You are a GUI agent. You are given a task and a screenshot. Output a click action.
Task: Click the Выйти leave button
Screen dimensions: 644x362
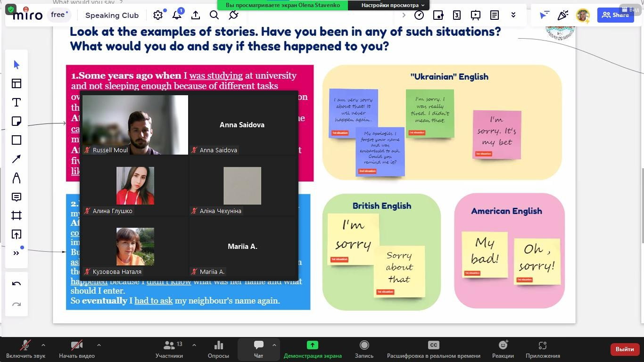click(625, 349)
